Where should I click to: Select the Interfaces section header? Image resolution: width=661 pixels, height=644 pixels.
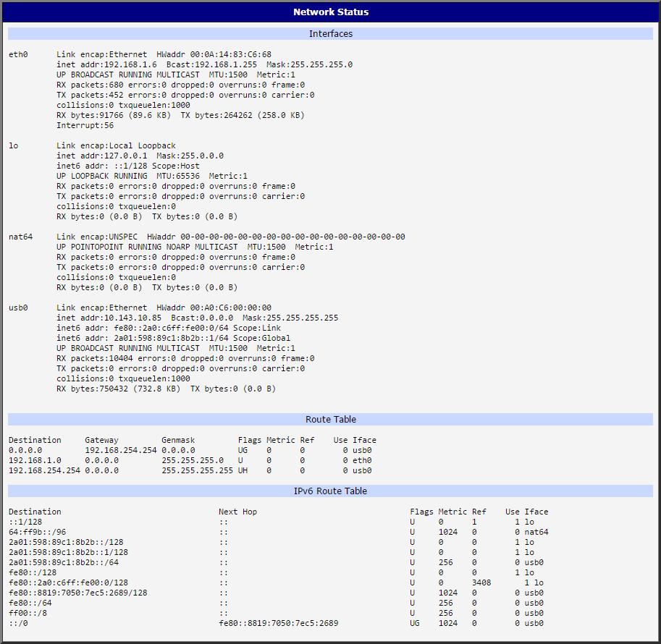330,34
